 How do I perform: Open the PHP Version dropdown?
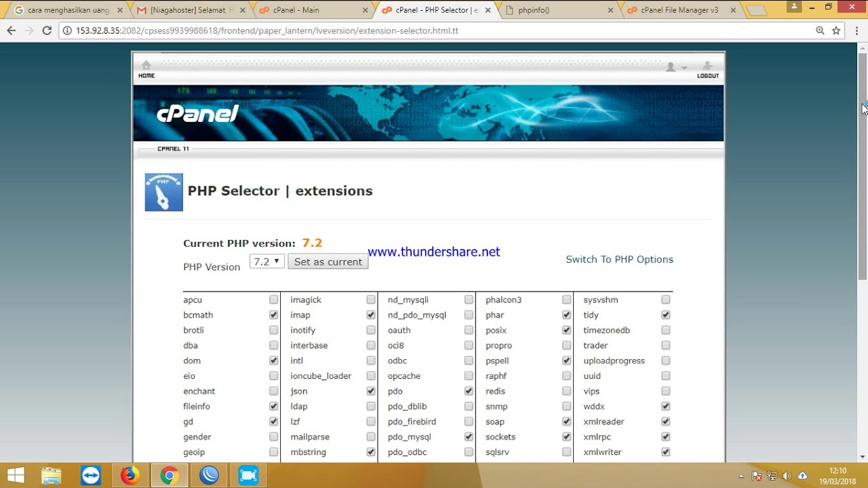click(x=267, y=262)
